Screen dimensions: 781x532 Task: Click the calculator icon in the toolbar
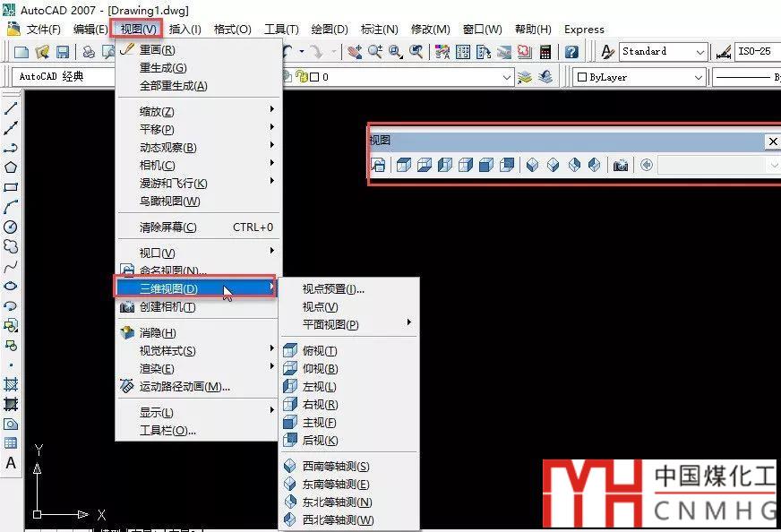point(545,52)
